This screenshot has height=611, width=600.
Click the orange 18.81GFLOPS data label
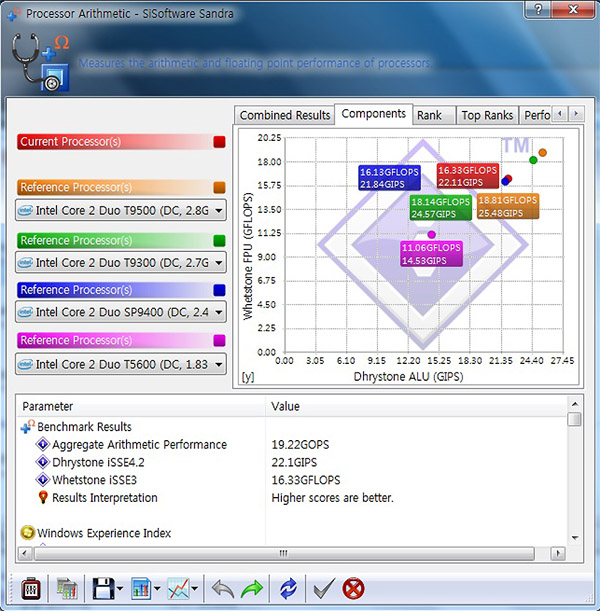pyautogui.click(x=508, y=206)
